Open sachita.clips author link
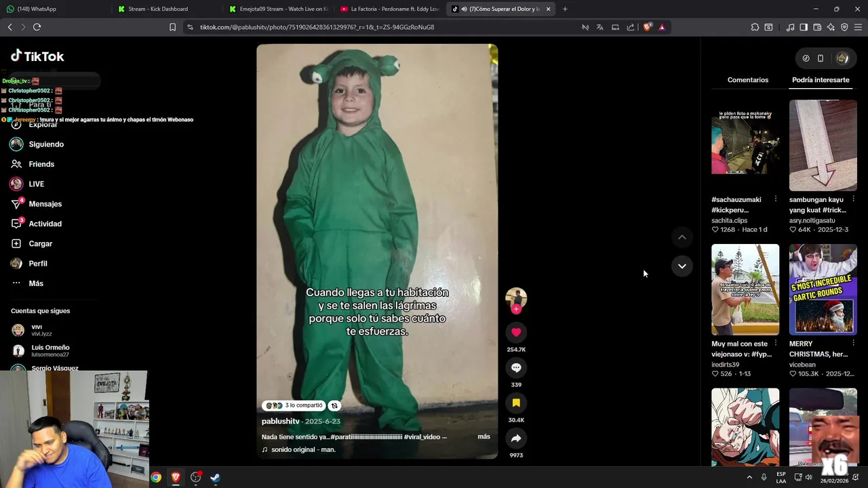Viewport: 868px width, 488px height. pyautogui.click(x=729, y=220)
